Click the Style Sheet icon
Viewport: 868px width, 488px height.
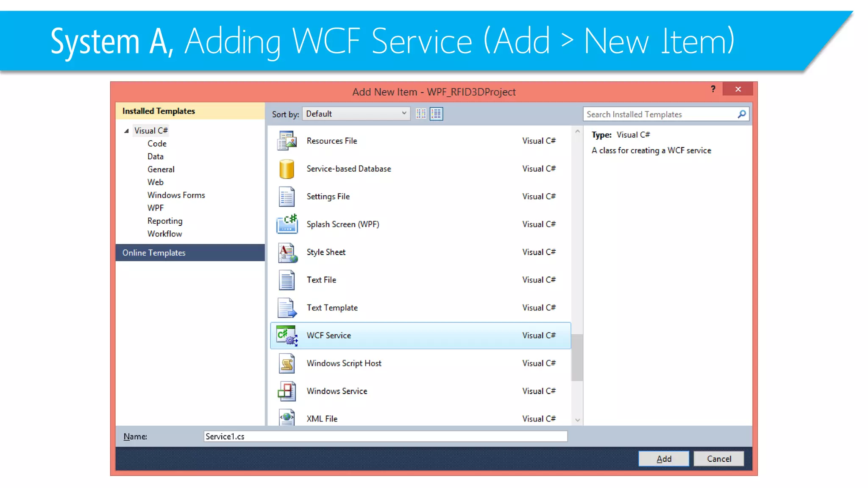point(287,252)
